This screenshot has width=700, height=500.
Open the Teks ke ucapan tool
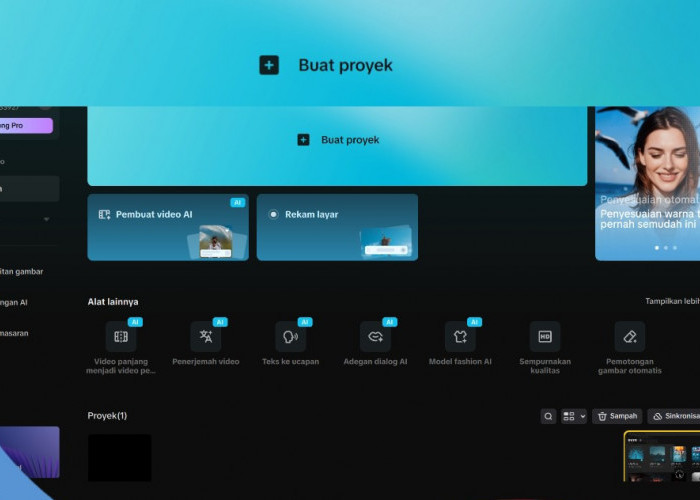[291, 337]
